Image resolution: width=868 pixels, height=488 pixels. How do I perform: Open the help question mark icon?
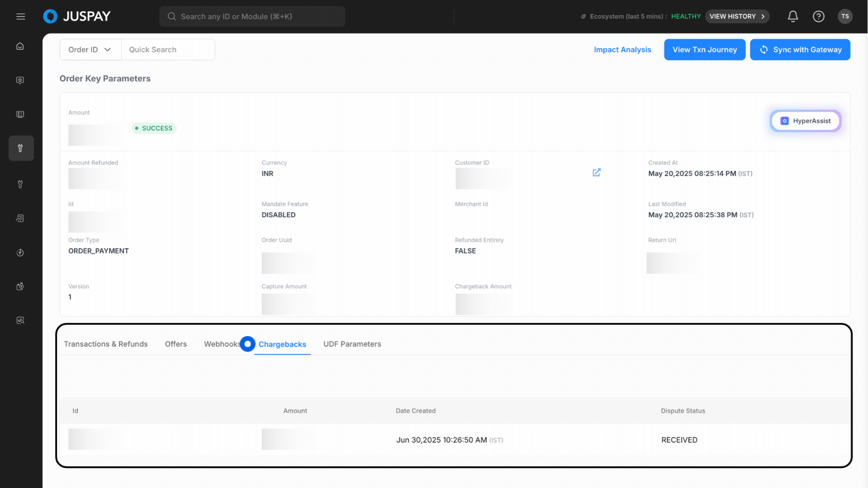[819, 17]
